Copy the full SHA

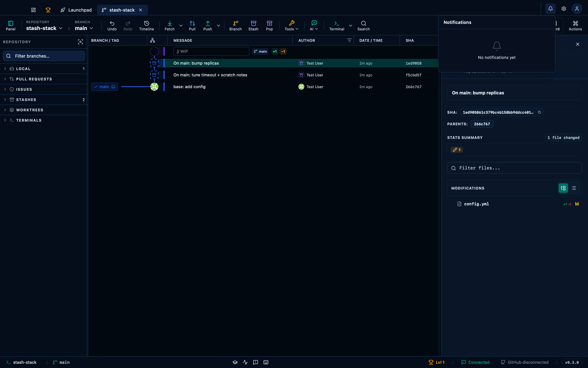(x=539, y=112)
